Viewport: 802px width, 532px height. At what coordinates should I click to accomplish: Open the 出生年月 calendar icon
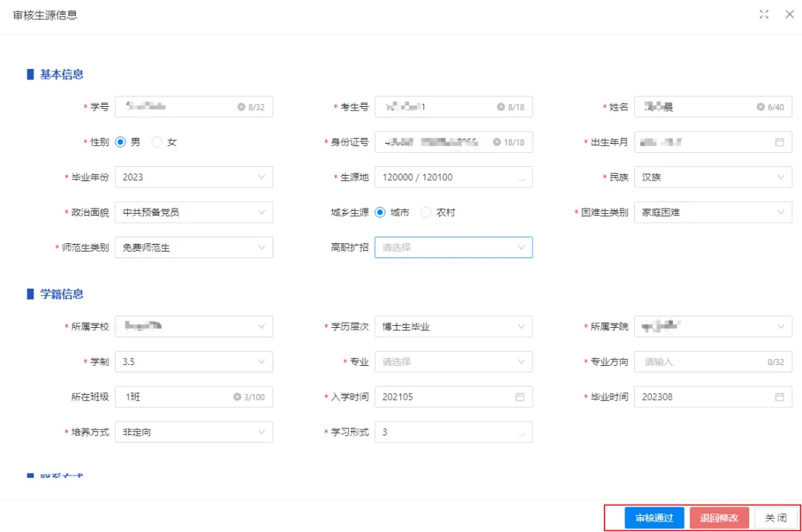tap(779, 142)
